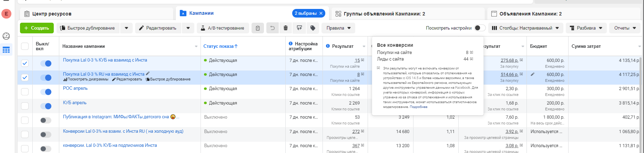Click the tag label icon in toolbar
The height and width of the screenshot is (153, 644).
pyautogui.click(x=313, y=28)
